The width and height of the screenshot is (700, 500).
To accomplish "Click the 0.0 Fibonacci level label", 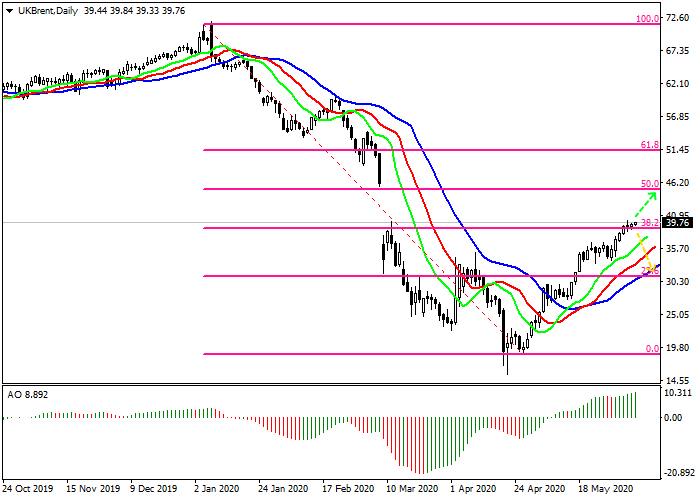I will [651, 349].
